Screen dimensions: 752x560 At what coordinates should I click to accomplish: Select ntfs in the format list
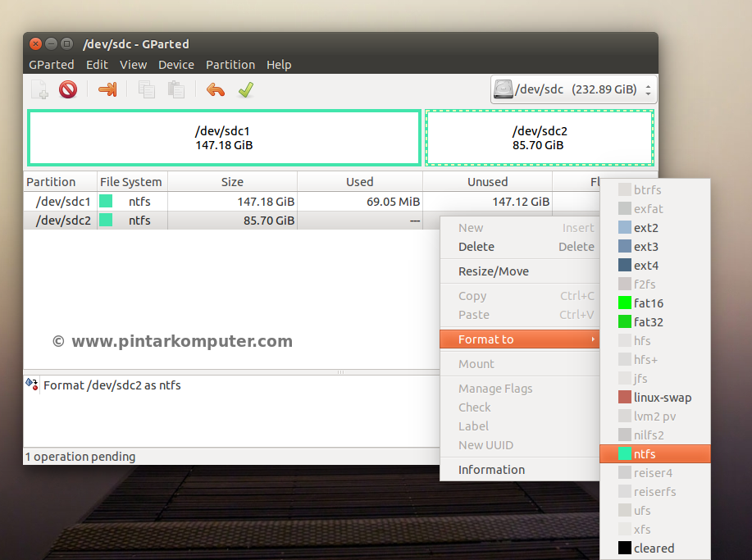coord(645,454)
